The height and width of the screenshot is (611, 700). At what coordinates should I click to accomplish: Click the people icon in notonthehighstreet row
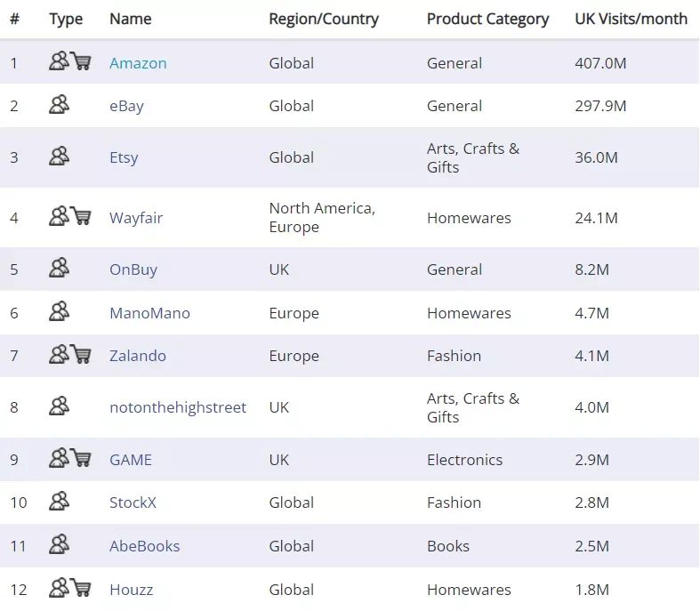59,406
